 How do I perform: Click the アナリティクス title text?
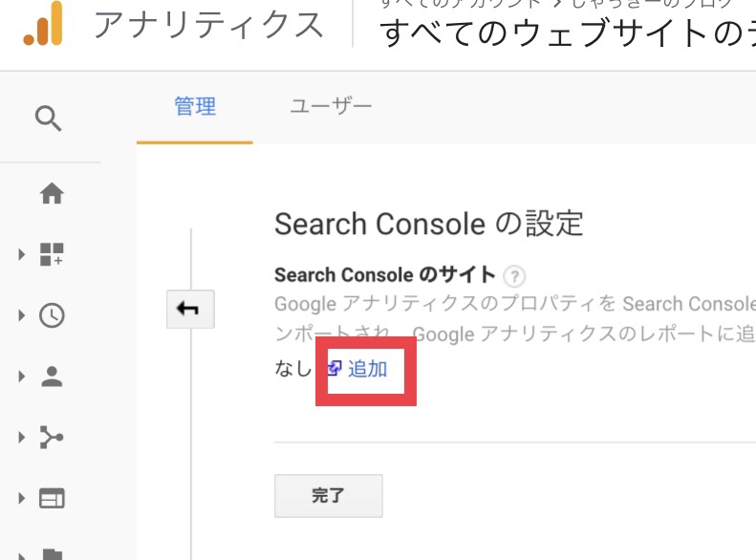coord(208,25)
